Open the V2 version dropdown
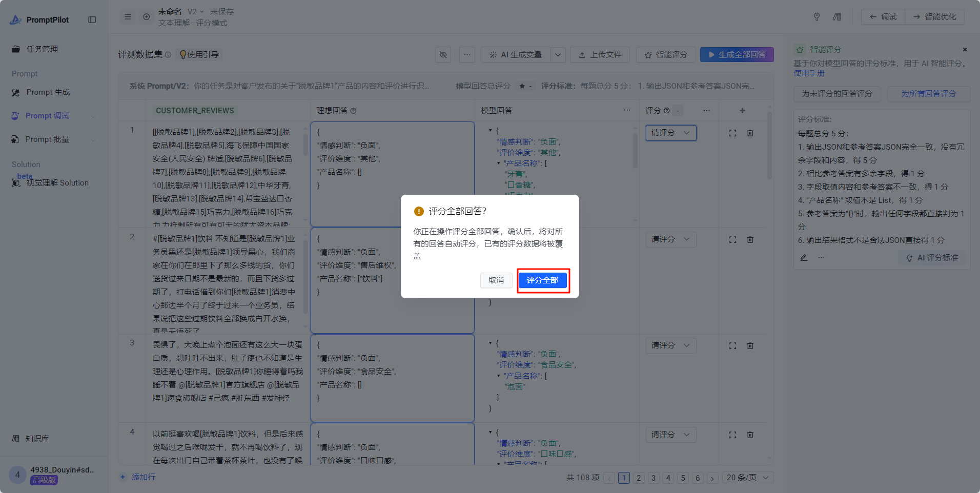 [x=195, y=11]
